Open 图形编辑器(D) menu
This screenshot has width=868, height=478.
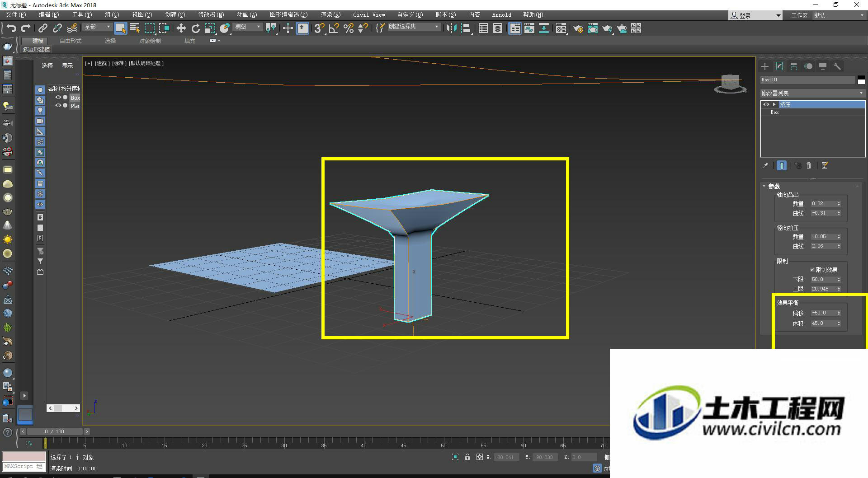pos(288,15)
